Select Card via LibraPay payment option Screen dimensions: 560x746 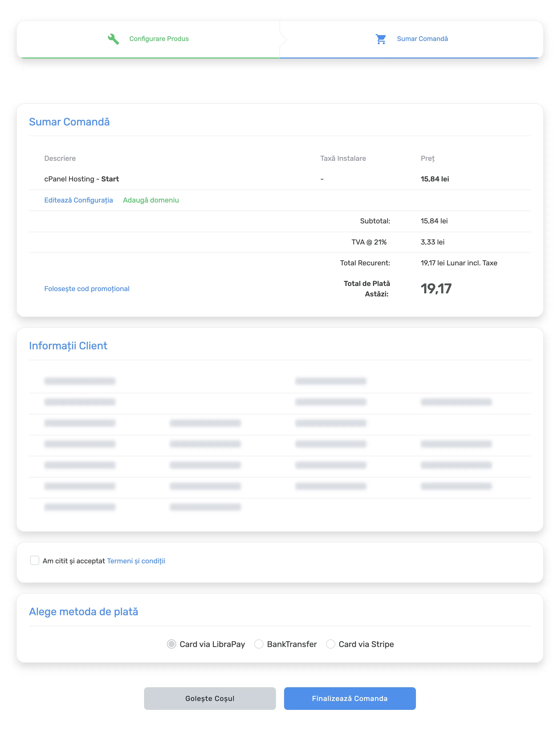tap(171, 644)
